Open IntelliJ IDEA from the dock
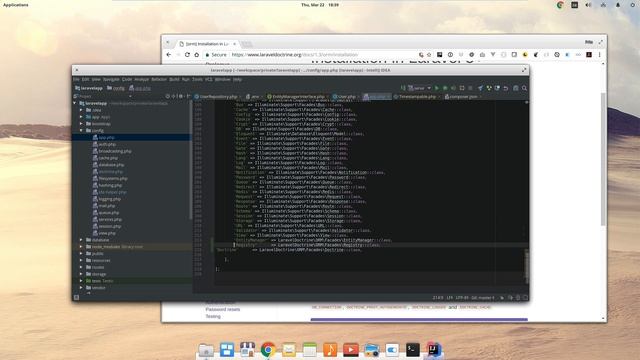 tap(433, 350)
